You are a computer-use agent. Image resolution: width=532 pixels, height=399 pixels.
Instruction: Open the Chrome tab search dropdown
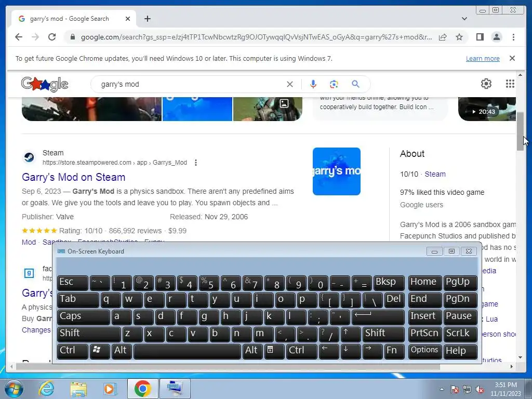[464, 19]
